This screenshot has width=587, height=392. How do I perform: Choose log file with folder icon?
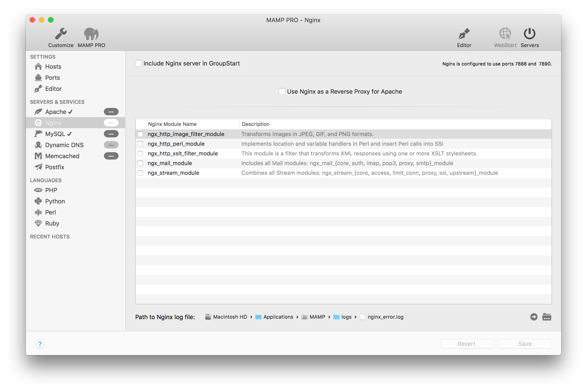547,317
